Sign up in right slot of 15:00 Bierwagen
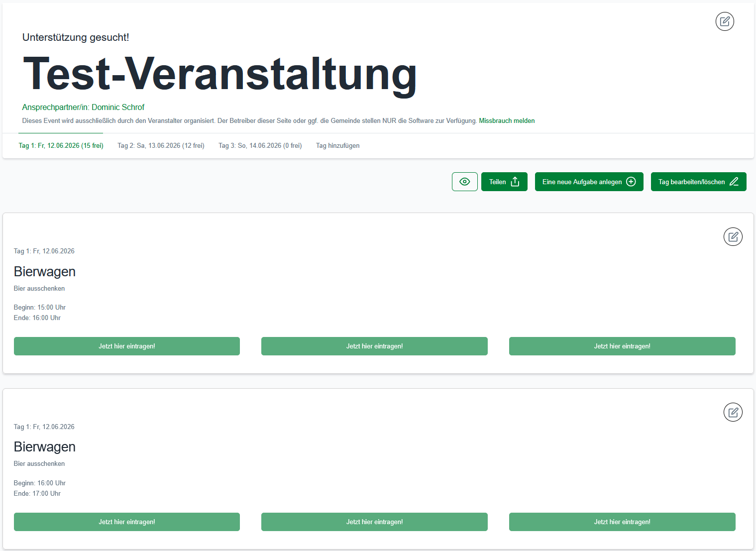Viewport: 756px width, 551px height. [622, 346]
